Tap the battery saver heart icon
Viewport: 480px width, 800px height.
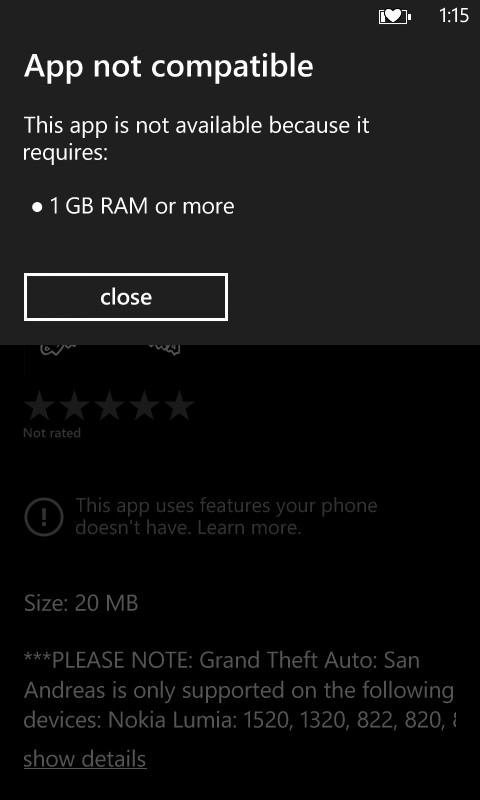394,17
